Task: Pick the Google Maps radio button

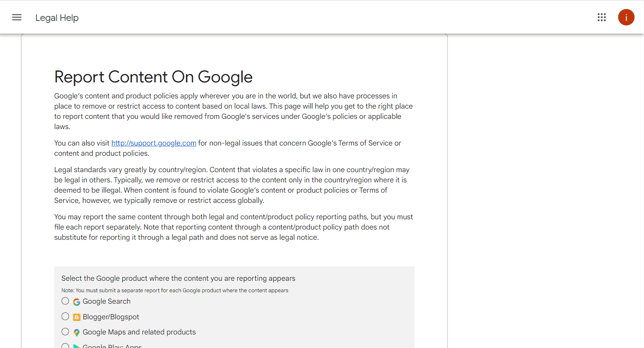Action: coord(65,332)
